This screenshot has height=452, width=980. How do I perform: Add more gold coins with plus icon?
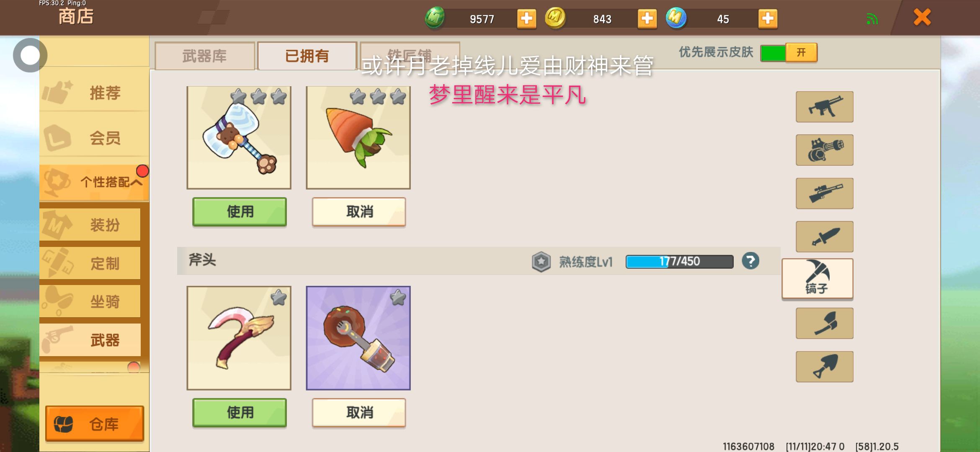647,19
